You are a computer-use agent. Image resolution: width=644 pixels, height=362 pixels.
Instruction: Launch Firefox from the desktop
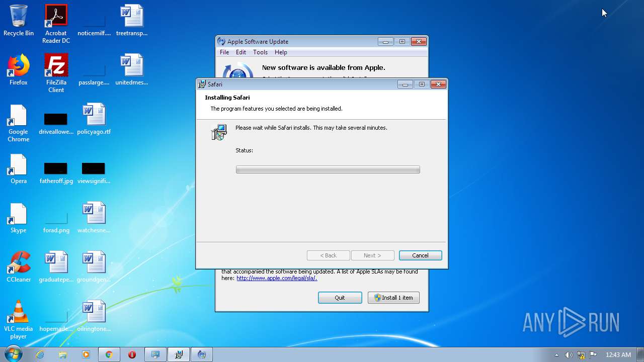point(19,70)
